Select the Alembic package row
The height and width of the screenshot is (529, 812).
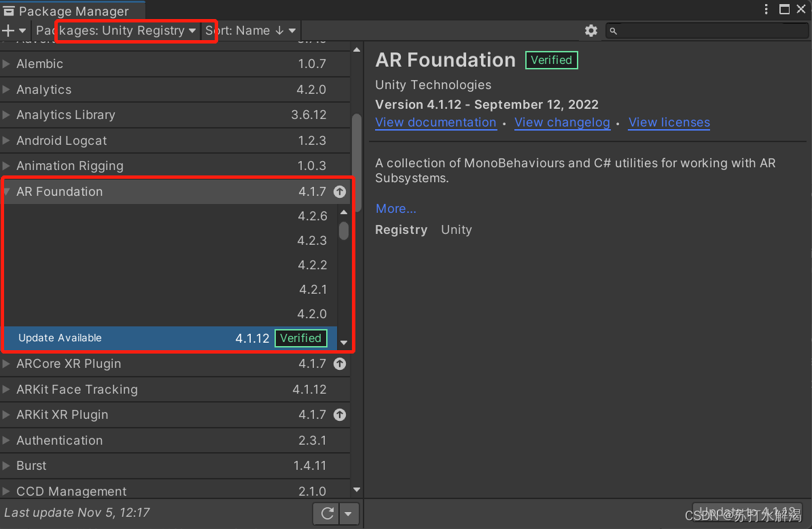point(175,64)
